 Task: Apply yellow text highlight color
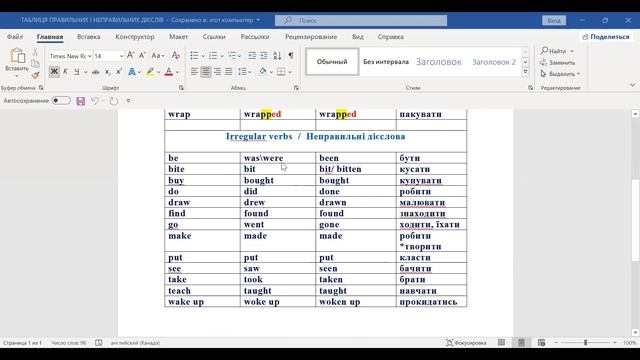pyautogui.click(x=150, y=72)
